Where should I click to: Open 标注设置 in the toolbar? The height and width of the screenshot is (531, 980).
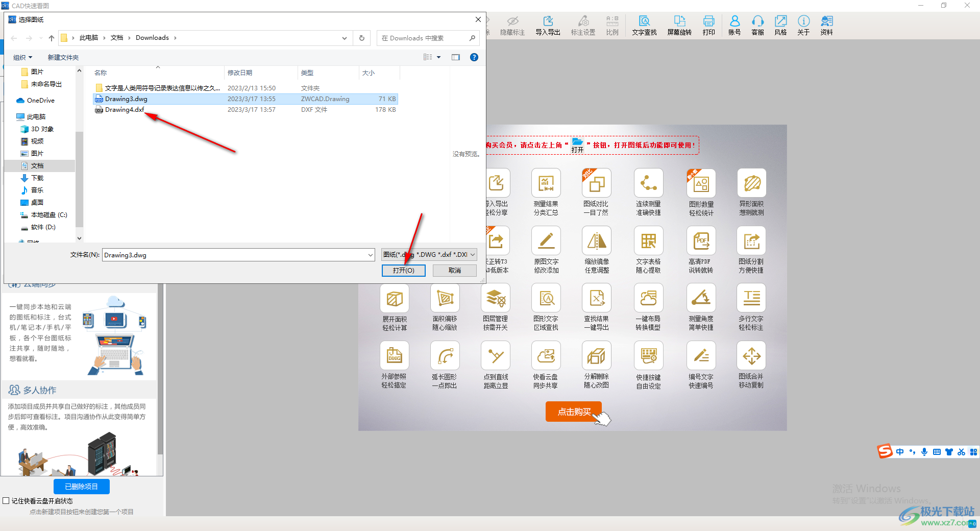click(x=583, y=25)
